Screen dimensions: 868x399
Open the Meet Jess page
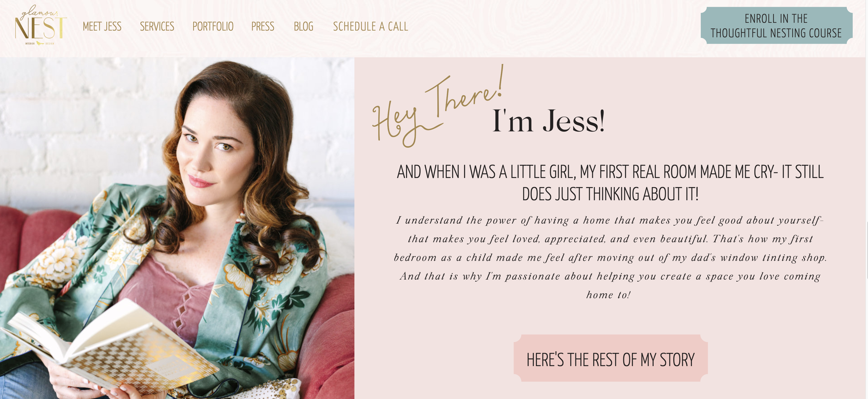pos(102,27)
